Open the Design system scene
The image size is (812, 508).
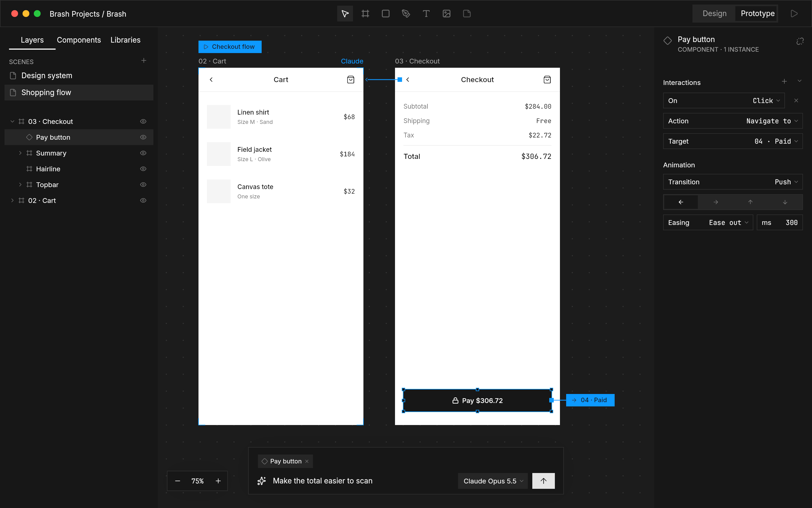tap(79, 75)
